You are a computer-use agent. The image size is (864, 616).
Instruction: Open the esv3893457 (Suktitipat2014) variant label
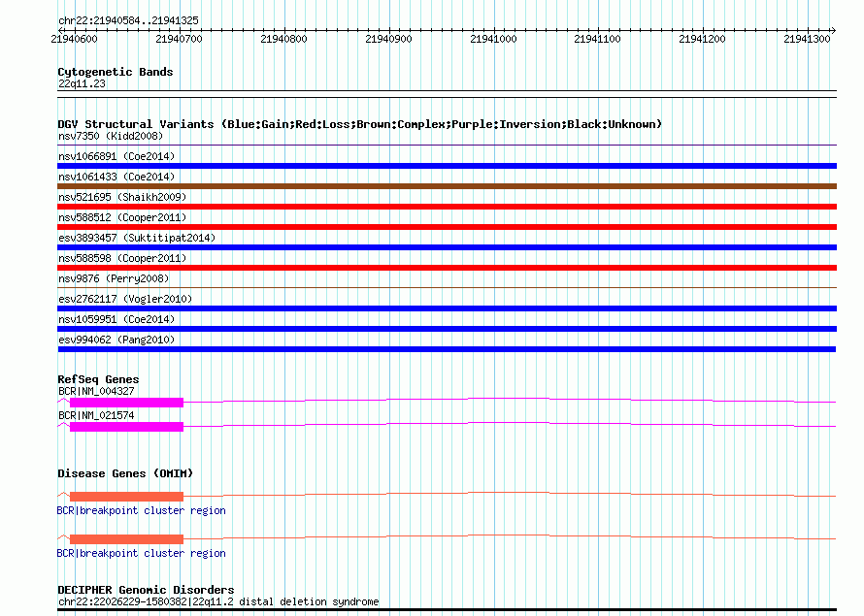click(137, 238)
